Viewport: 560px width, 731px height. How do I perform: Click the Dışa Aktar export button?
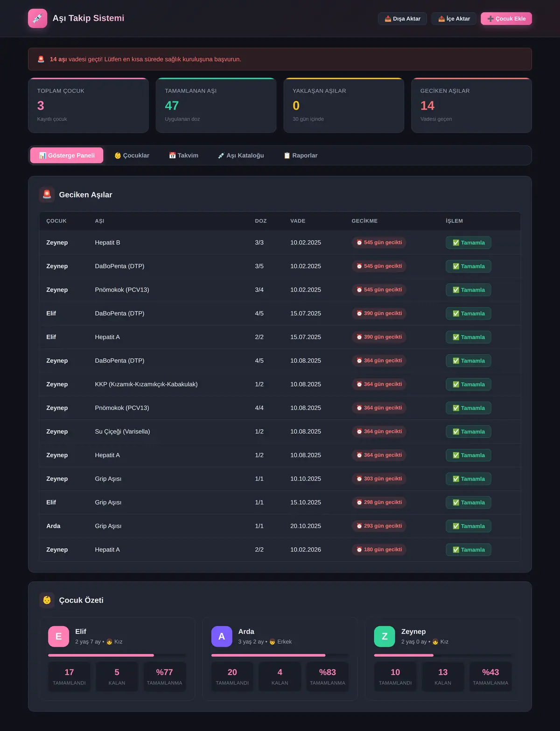pyautogui.click(x=402, y=19)
